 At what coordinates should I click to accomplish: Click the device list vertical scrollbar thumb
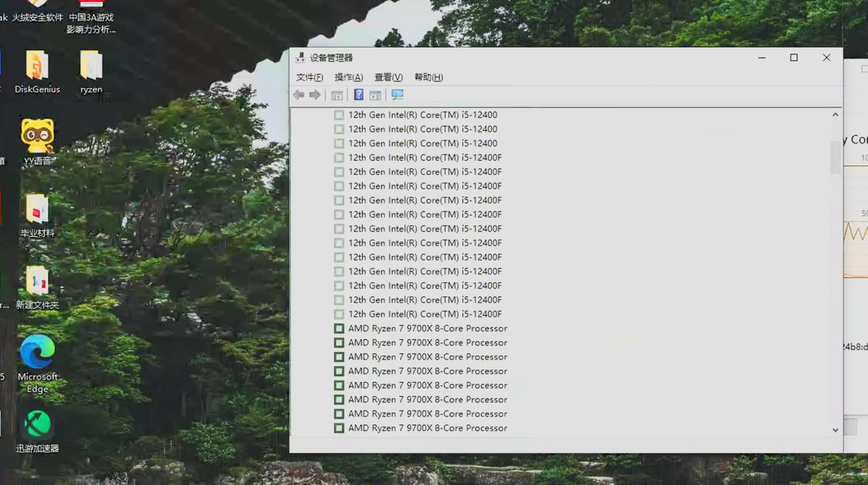835,157
